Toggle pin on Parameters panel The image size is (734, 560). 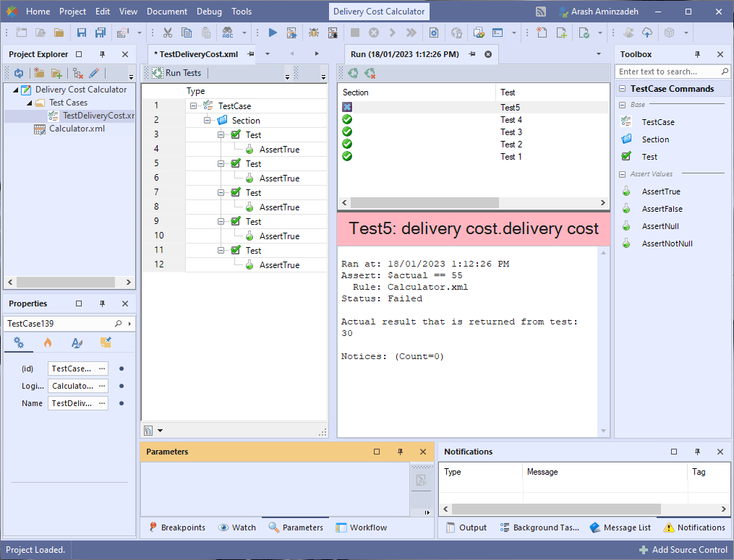[400, 452]
